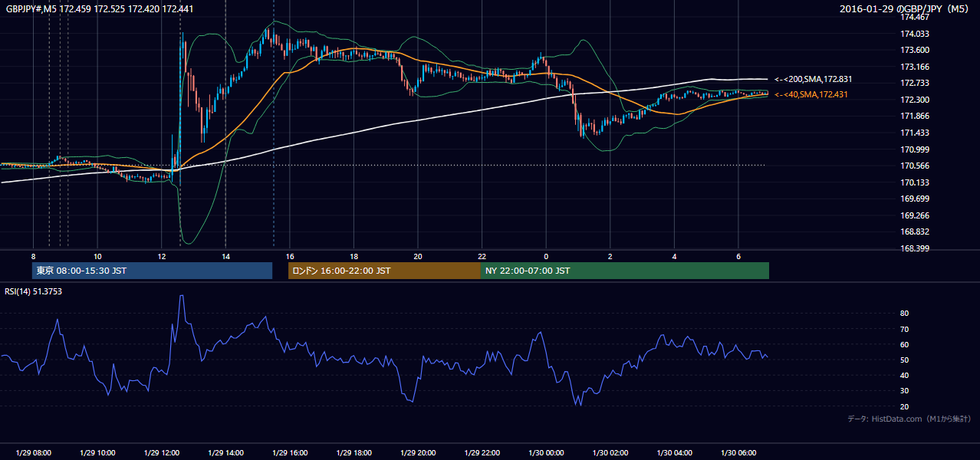
Task: Click price axis label 170.133
Action: [914, 182]
